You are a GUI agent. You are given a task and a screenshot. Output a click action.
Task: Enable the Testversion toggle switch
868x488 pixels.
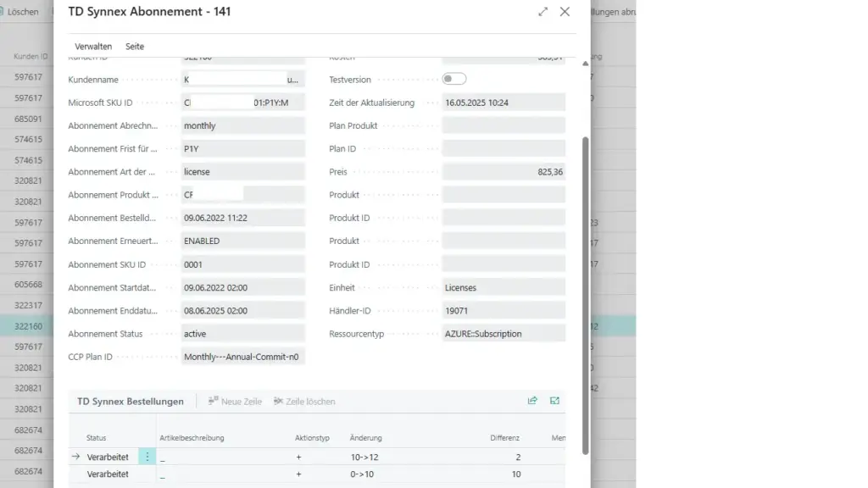453,78
